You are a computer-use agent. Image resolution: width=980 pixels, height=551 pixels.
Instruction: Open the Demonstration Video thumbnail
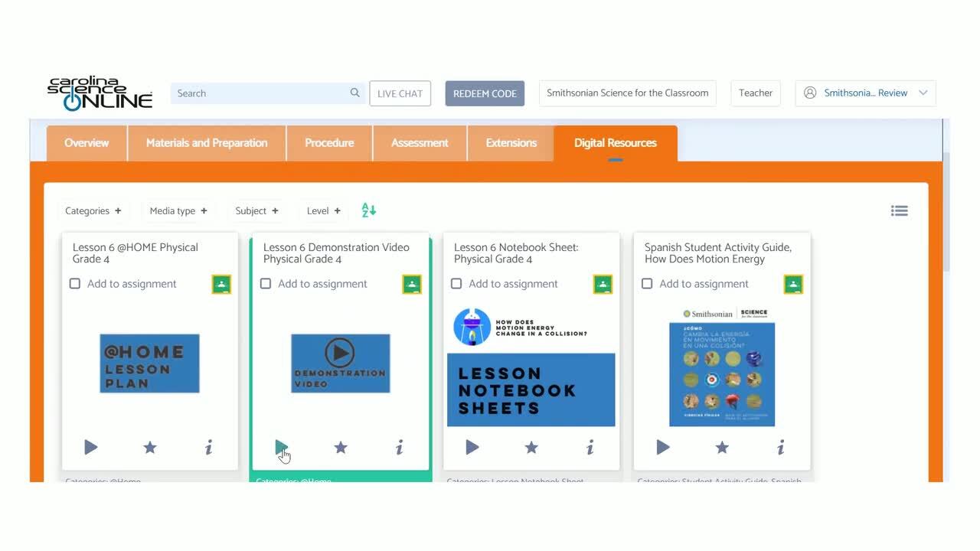pos(341,364)
